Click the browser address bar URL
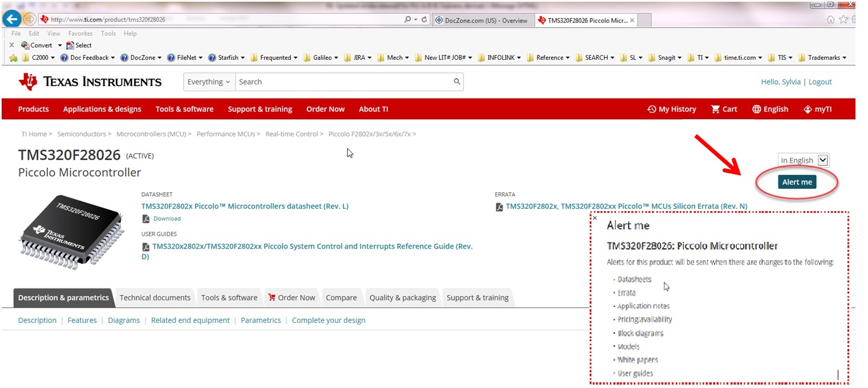This screenshot has width=868, height=388. pyautogui.click(x=108, y=19)
